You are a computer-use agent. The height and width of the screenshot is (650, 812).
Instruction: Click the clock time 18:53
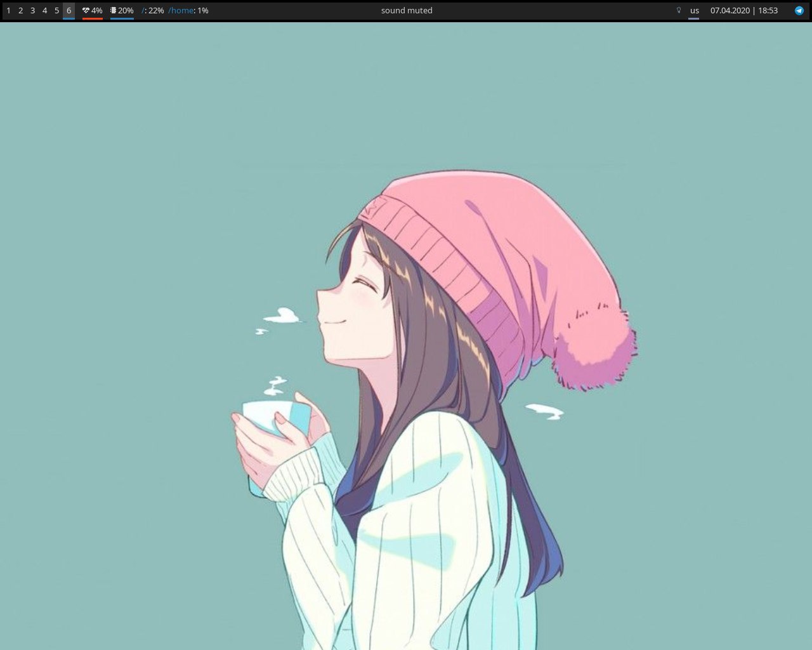768,11
